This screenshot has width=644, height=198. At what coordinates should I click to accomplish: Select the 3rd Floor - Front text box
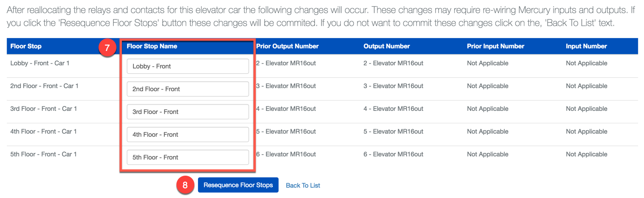tap(188, 112)
